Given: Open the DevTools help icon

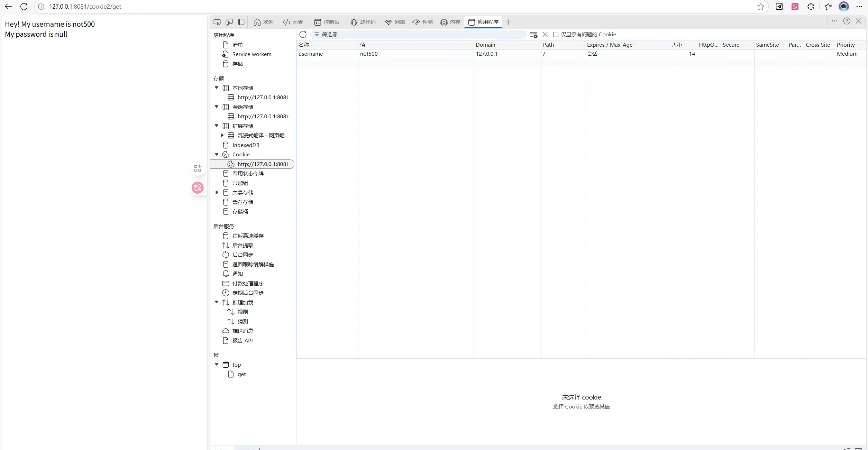Looking at the screenshot, I should click(847, 21).
